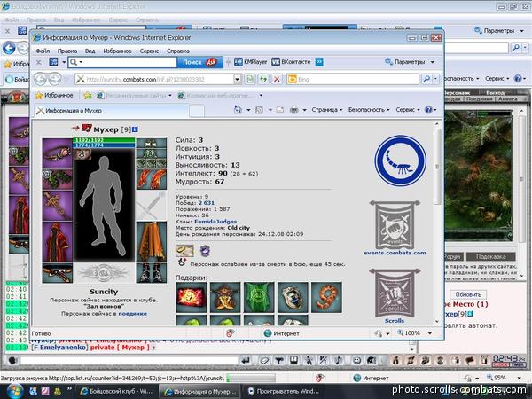Click the red flame gift icon
Viewport: 532px width, 399px height.
tap(191, 298)
